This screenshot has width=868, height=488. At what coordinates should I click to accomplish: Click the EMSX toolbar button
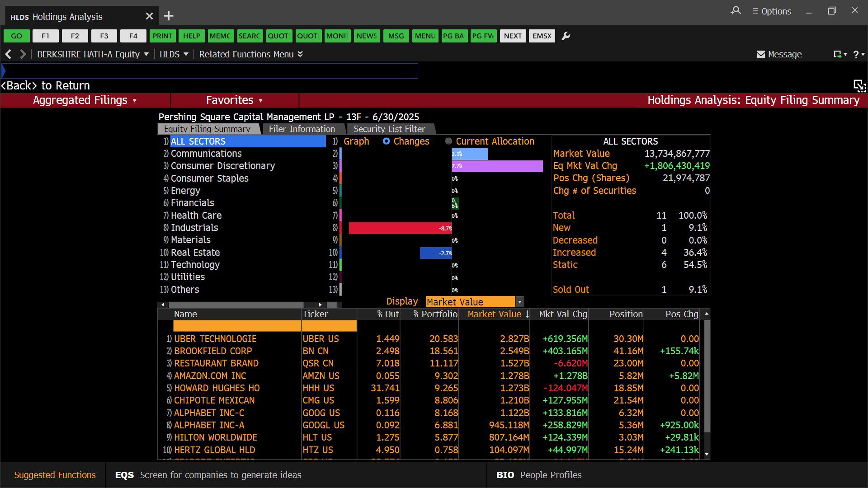pyautogui.click(x=542, y=36)
